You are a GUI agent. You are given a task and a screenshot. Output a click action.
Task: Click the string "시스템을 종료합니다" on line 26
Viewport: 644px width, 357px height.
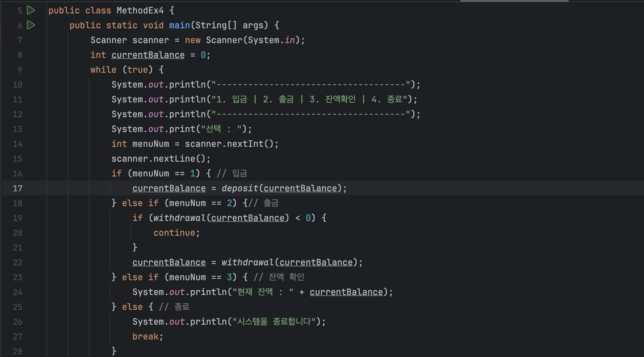(274, 322)
